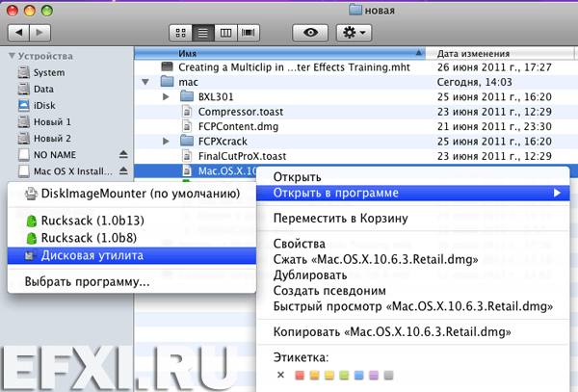Select the 26 июня 2011 г., 17:27 date cell
Viewport: 578px width, 392px height.
tap(494, 67)
